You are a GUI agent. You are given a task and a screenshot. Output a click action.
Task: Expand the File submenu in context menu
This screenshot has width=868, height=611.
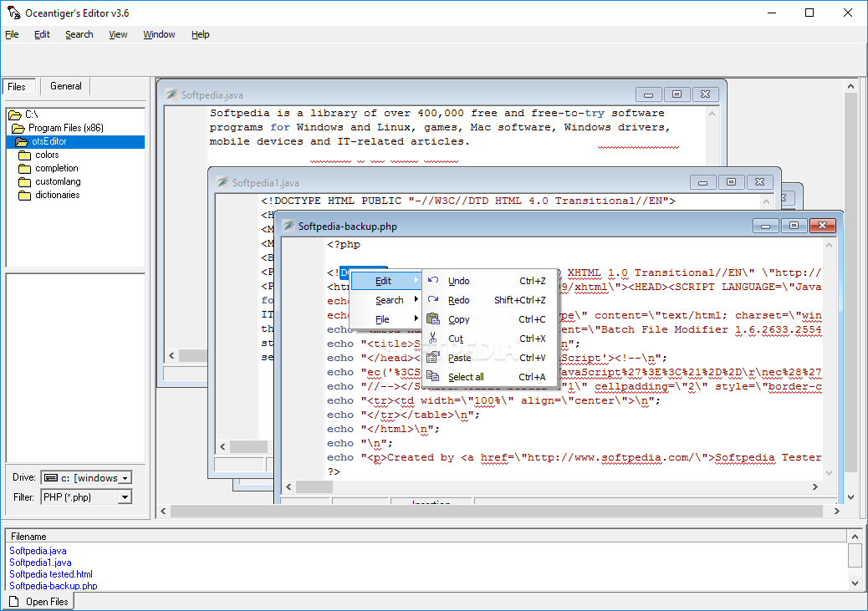385,319
